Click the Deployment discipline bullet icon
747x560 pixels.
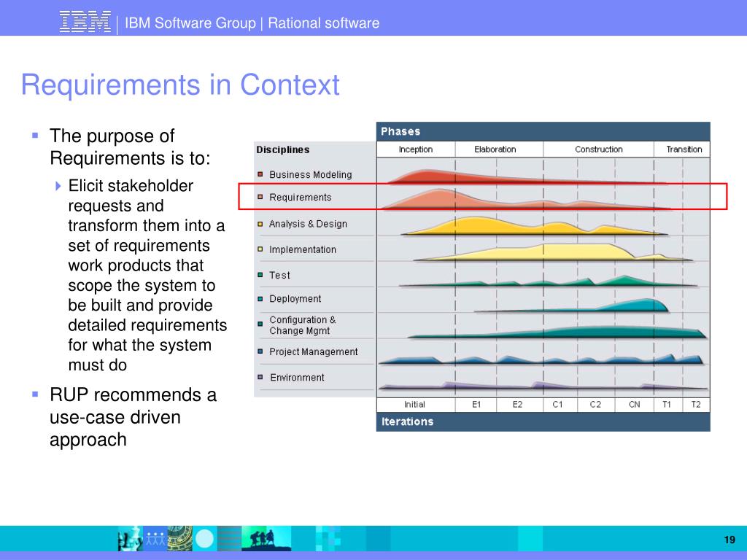260,298
